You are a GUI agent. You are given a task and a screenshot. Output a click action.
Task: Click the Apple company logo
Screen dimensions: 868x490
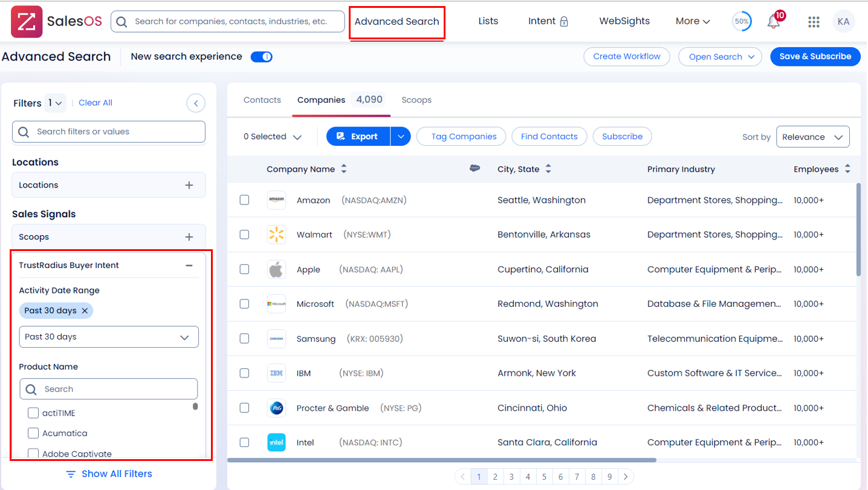pyautogui.click(x=276, y=269)
